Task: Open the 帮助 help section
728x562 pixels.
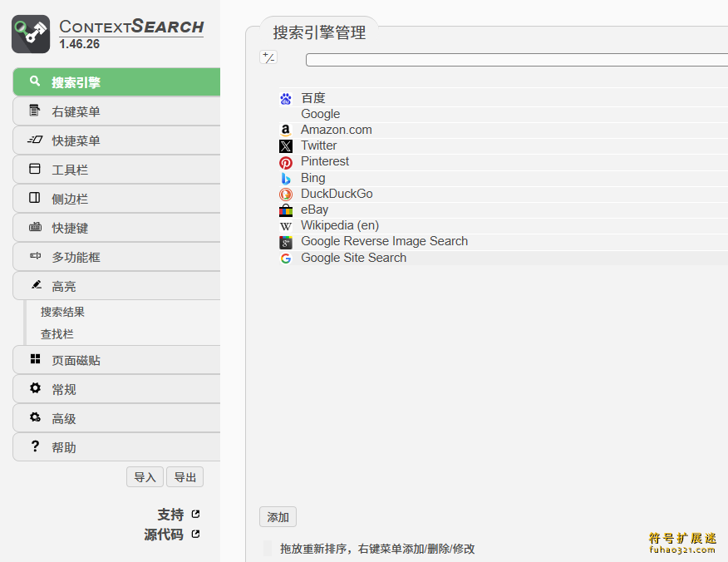Action: tap(116, 447)
